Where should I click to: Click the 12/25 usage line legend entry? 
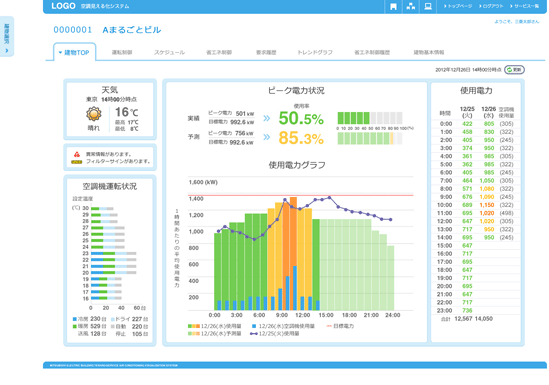(x=275, y=334)
